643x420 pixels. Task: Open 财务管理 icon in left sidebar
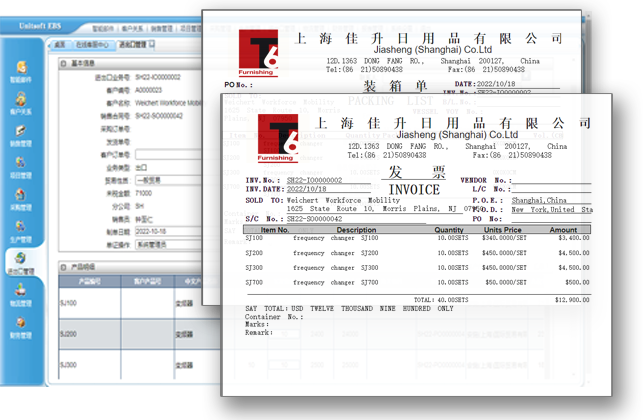[x=20, y=330]
